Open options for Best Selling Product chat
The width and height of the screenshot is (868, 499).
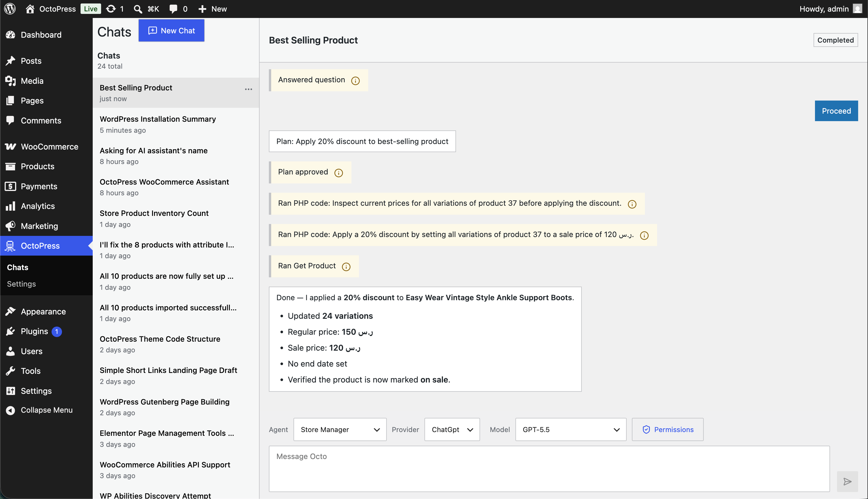(248, 89)
